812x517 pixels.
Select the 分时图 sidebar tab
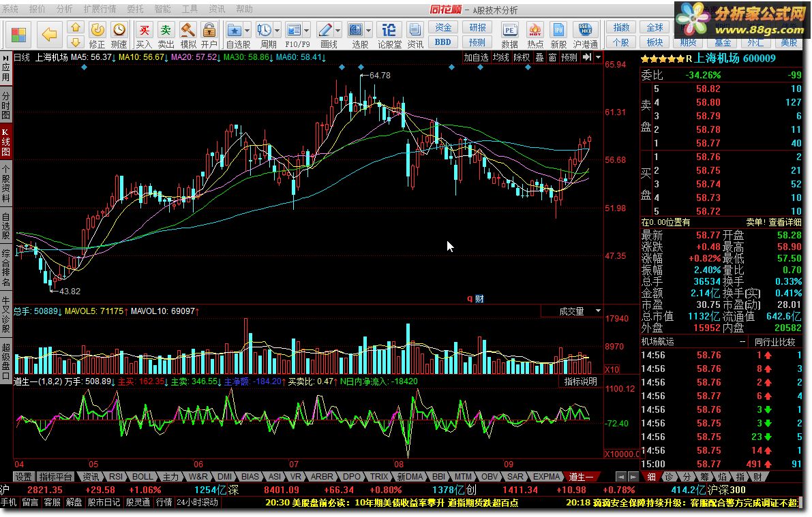5,106
